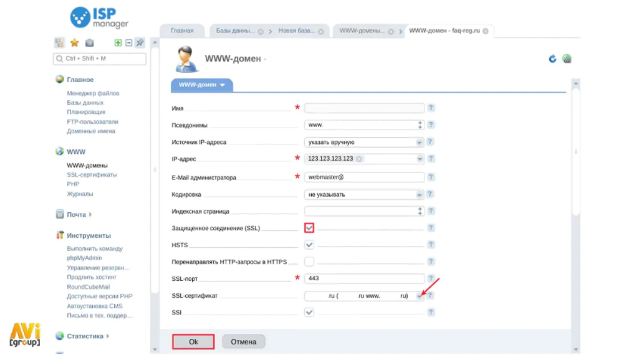This screenshot has height=355, width=644.
Task: Open Доменные имена in sidebar
Action: point(91,131)
